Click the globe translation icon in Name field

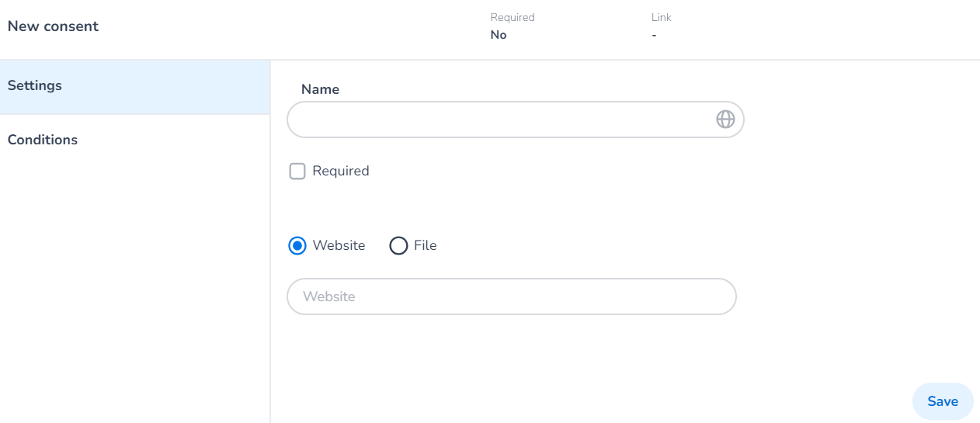pos(725,120)
